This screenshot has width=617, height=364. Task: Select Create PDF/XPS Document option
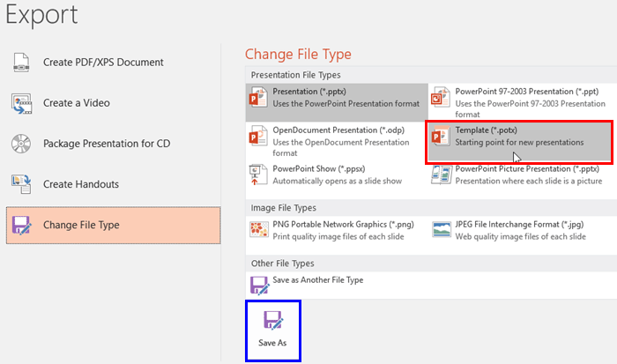point(114,63)
